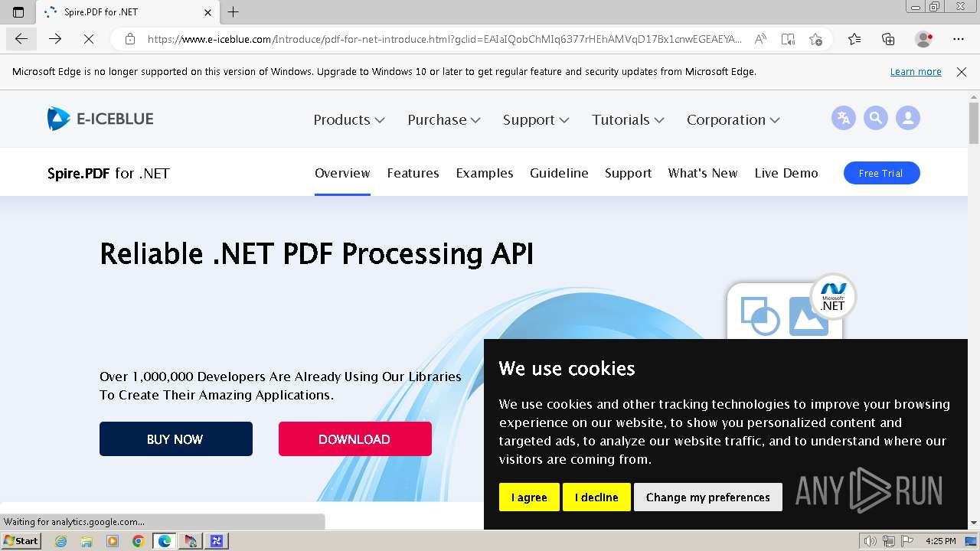Screen dimensions: 980x551
Task: Open the Favorites list
Action: pos(854,39)
